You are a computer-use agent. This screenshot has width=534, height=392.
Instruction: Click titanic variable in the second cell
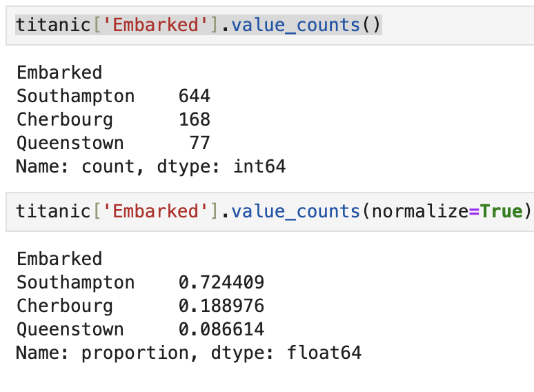tap(53, 211)
